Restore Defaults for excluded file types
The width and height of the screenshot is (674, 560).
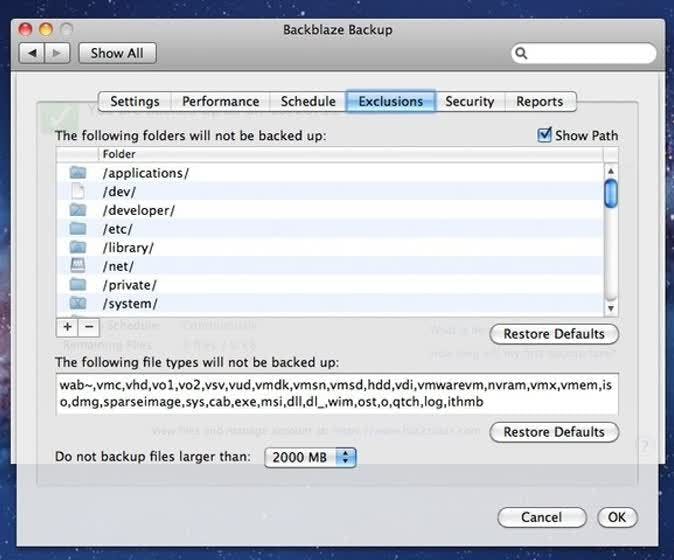click(x=554, y=432)
